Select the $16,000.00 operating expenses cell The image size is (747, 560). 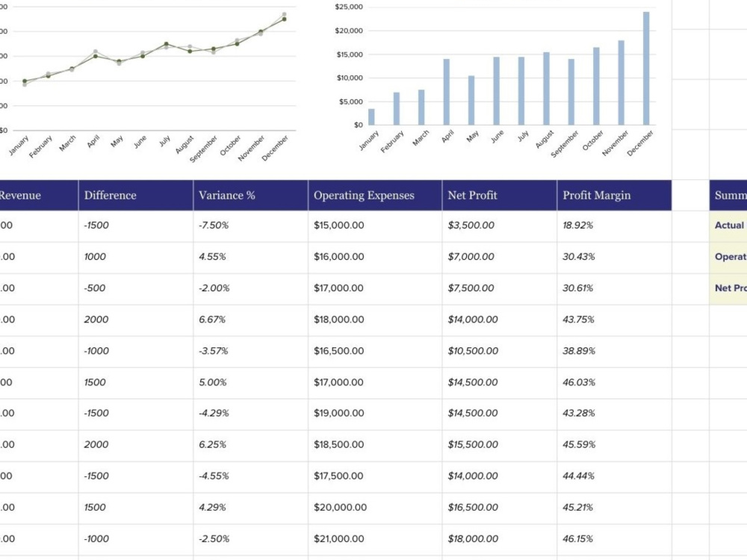point(375,257)
